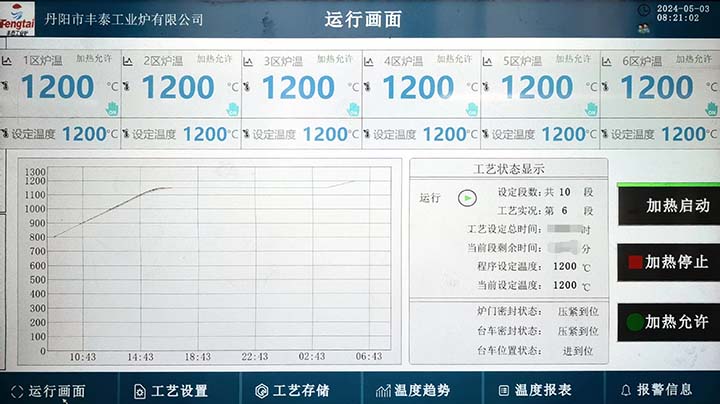This screenshot has height=404, width=720.
Task: Go to the 温度趋势 tab
Action: click(x=412, y=390)
